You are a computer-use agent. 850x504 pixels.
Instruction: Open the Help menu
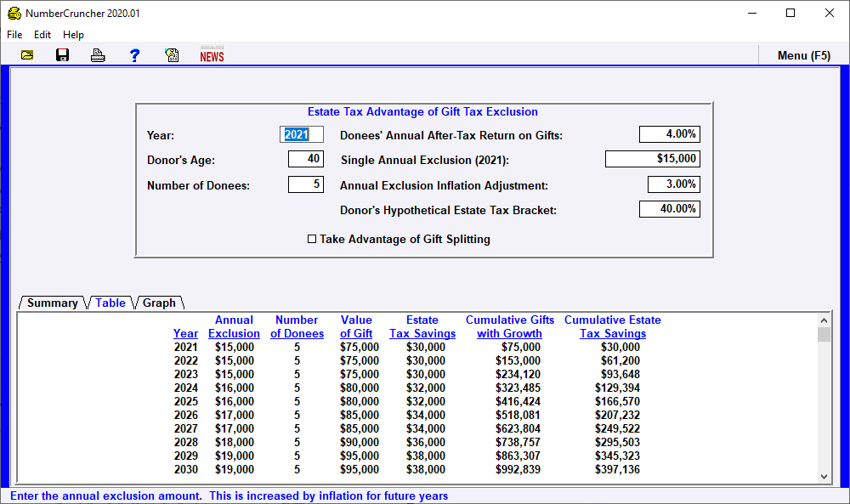click(73, 35)
